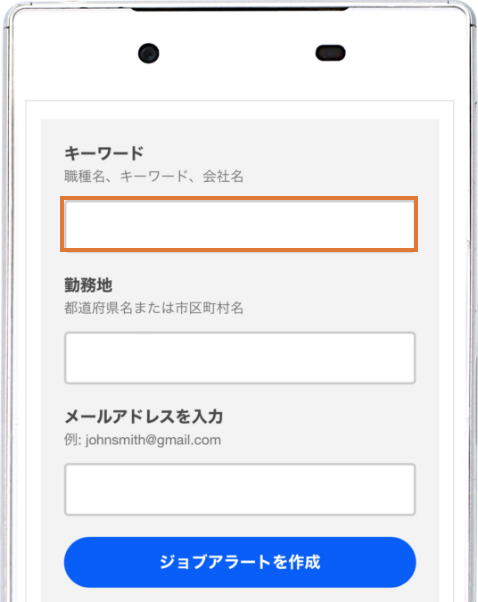Image resolution: width=478 pixels, height=602 pixels.
Task: Click the earpiece slit at phone top
Action: pos(240,9)
